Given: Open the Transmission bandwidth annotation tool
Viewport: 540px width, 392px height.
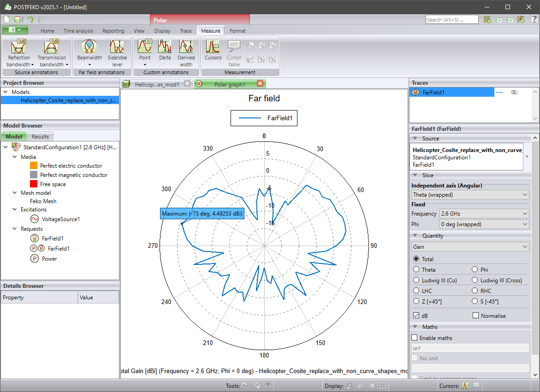Looking at the screenshot, I should pos(53,53).
